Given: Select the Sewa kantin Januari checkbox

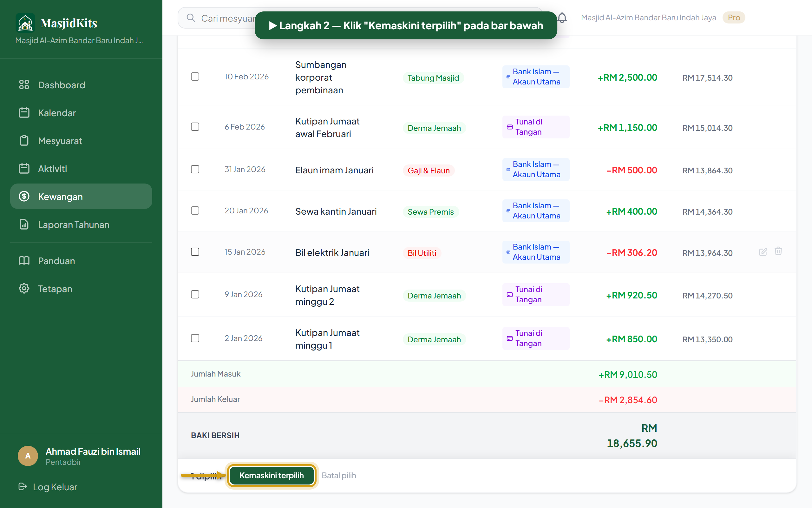Looking at the screenshot, I should 195,210.
